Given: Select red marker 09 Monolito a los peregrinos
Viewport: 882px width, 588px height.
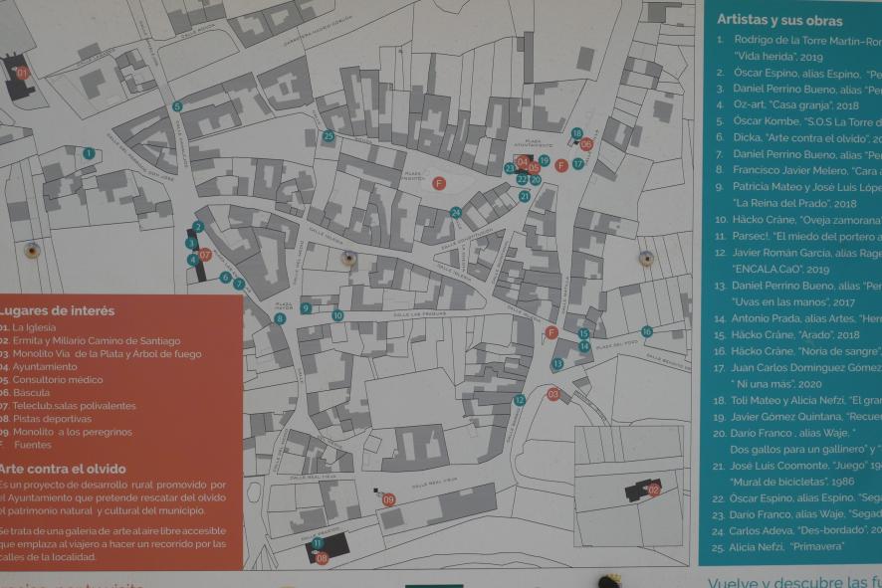Looking at the screenshot, I should [389, 499].
